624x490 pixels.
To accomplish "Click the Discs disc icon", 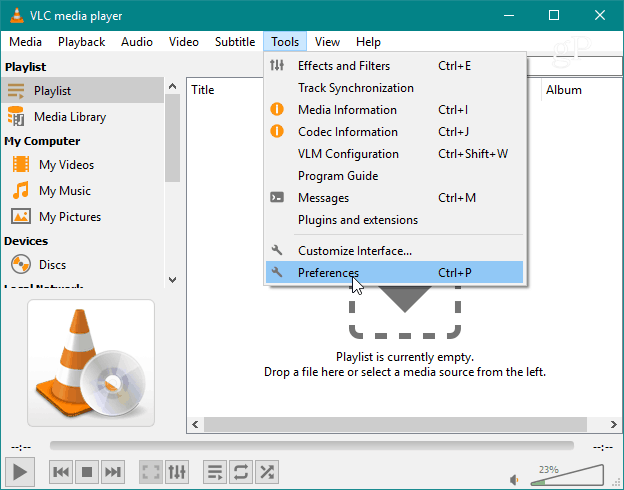I will pyautogui.click(x=21, y=264).
